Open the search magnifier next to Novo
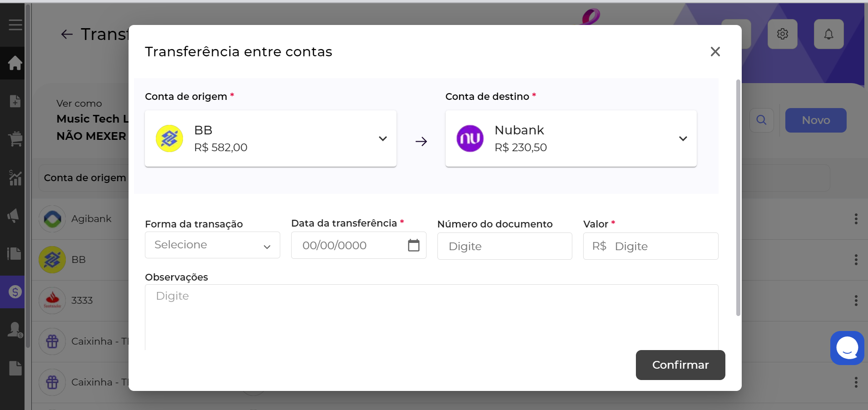Viewport: 868px width, 410px height. click(x=761, y=120)
